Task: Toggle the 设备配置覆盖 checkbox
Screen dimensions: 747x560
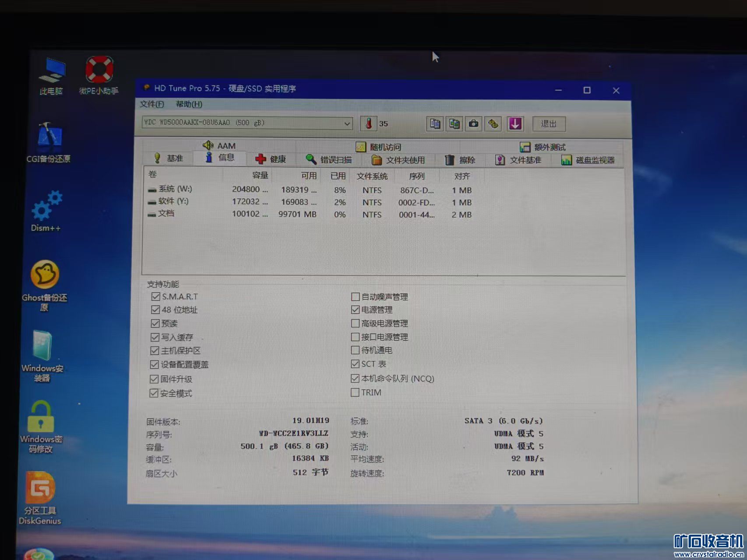Action: 154,364
